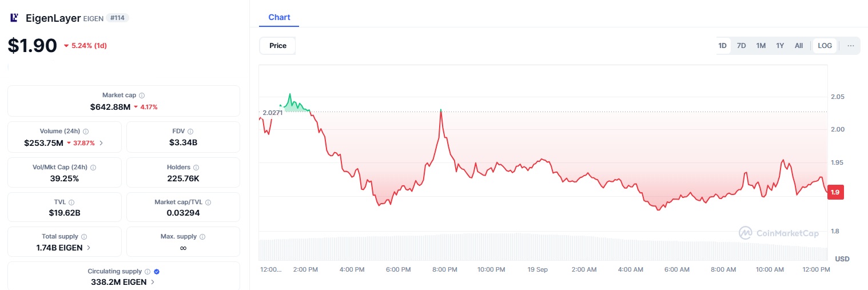The height and width of the screenshot is (290, 868).
Task: Click the 2.0271 opening price label
Action: (x=273, y=113)
